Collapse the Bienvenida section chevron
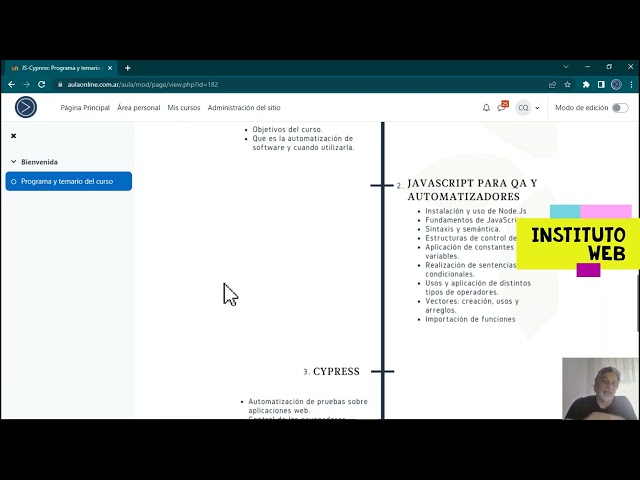Screen dimensions: 640x480 (x=13, y=162)
